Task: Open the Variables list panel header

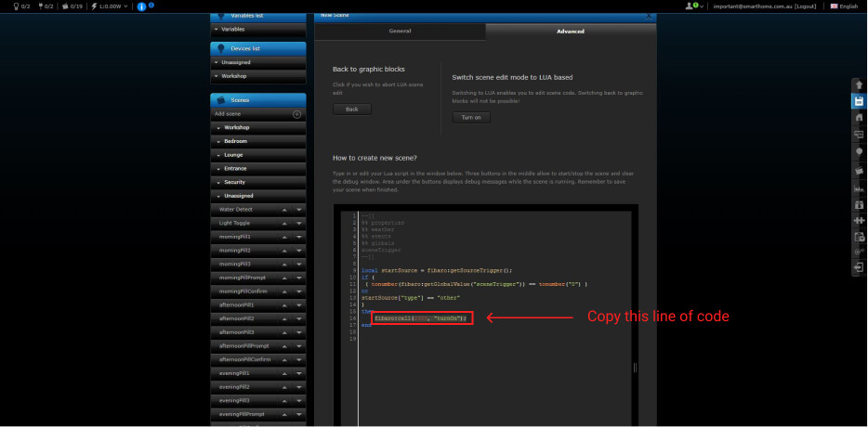Action: click(x=258, y=16)
